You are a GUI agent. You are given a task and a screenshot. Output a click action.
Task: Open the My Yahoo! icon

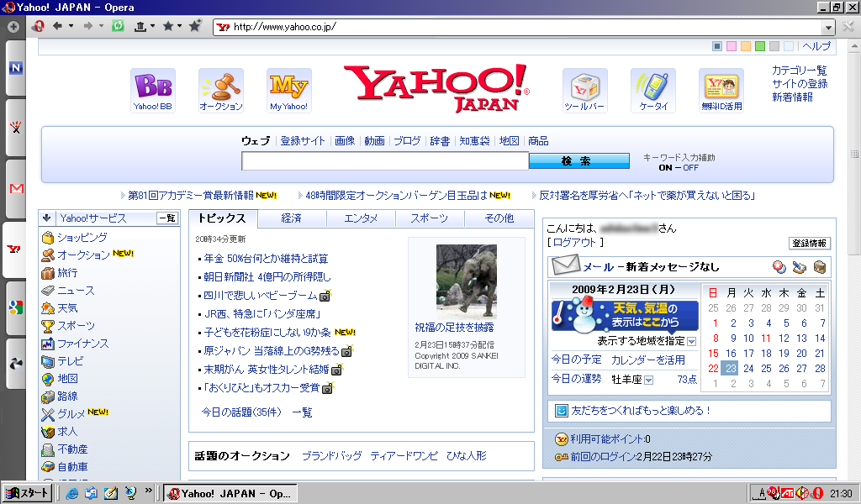coord(289,91)
